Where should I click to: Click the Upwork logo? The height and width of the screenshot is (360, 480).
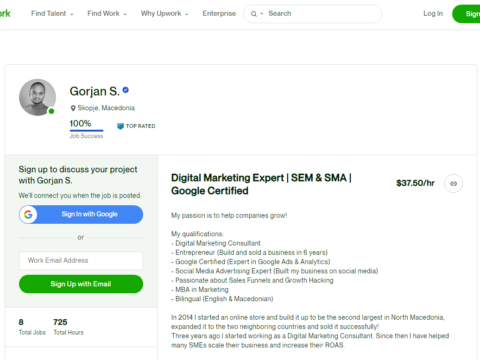[5, 13]
